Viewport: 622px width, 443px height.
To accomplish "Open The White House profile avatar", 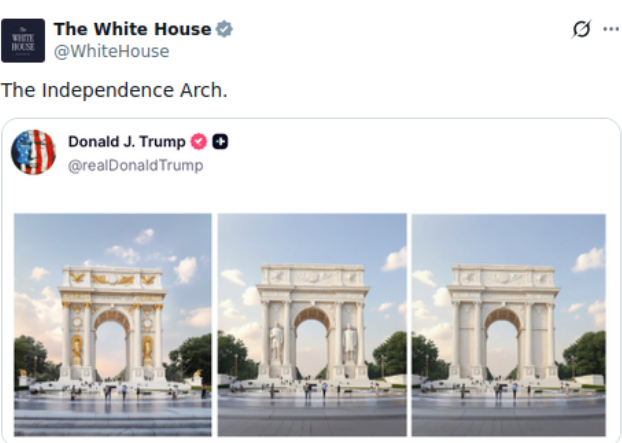I will point(22,40).
